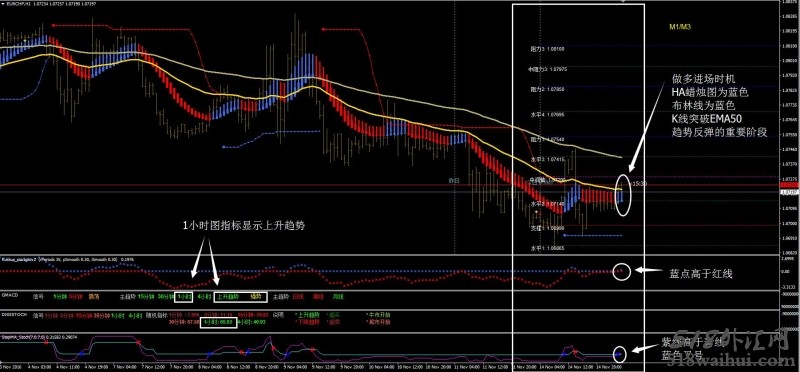Click the red dotted stop line at top left
800x372 pixels.
(121, 24)
